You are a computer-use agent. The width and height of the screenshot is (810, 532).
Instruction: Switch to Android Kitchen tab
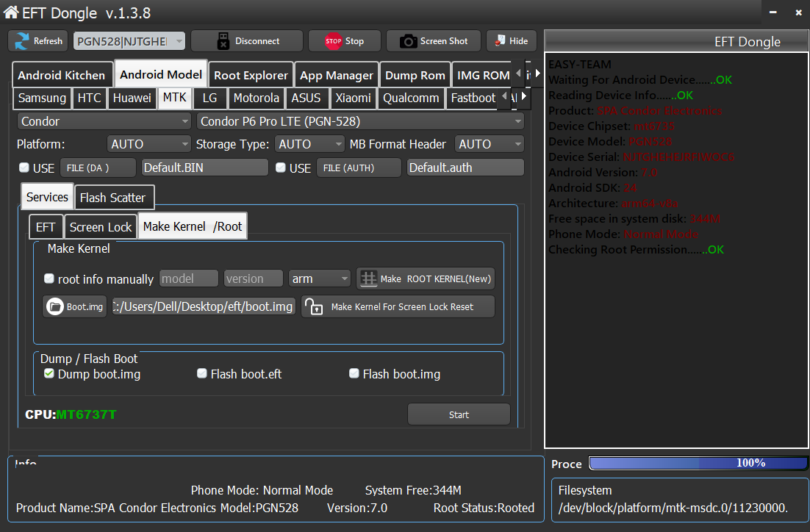point(62,75)
